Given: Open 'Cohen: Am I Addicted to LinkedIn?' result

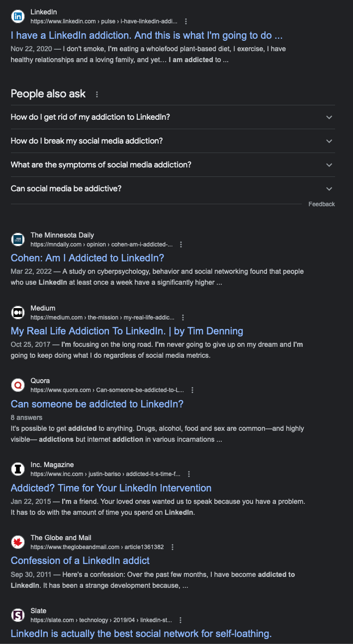Looking at the screenshot, I should point(88,258).
